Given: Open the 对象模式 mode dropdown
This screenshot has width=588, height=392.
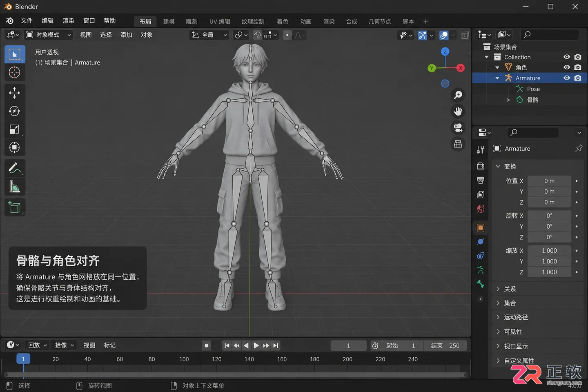Looking at the screenshot, I should [x=48, y=35].
